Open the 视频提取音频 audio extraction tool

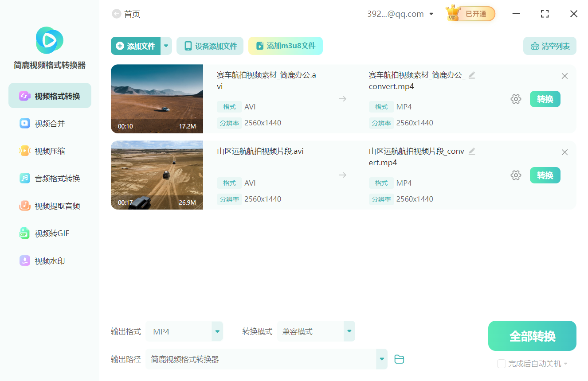pyautogui.click(x=49, y=206)
